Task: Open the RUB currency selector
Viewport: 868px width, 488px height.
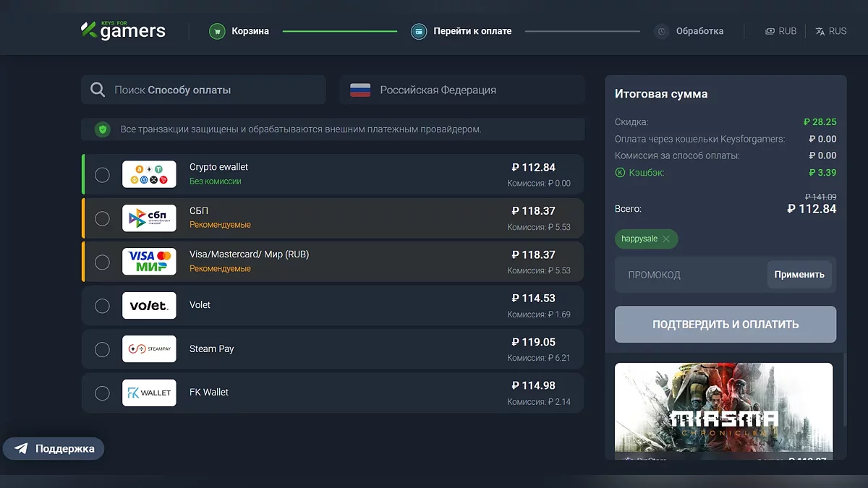Action: tap(781, 31)
